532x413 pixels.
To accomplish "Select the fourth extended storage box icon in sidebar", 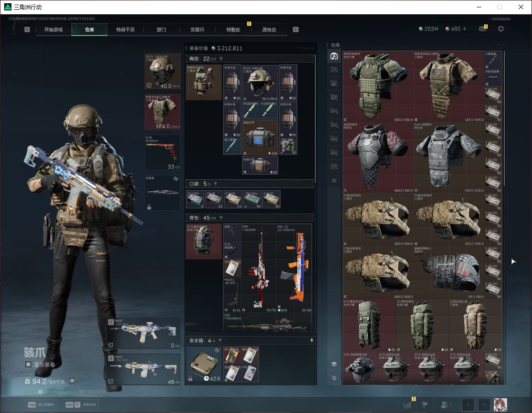I will click(x=334, y=111).
